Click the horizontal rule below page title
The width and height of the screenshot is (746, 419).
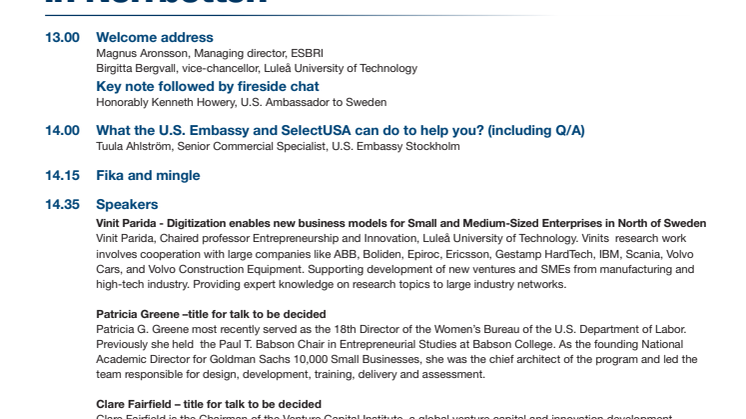pyautogui.click(x=300, y=16)
